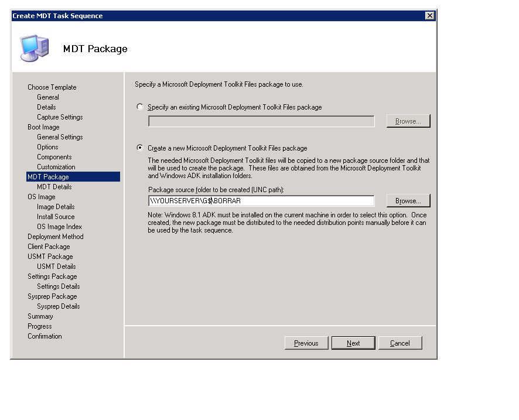Open the Settings Package step
519x420 pixels.
52,276
